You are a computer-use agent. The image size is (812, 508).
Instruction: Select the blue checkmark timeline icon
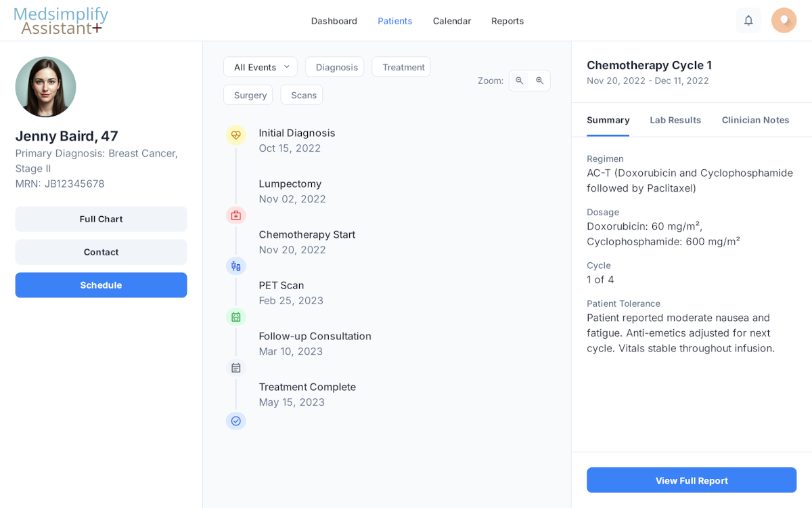coord(235,421)
